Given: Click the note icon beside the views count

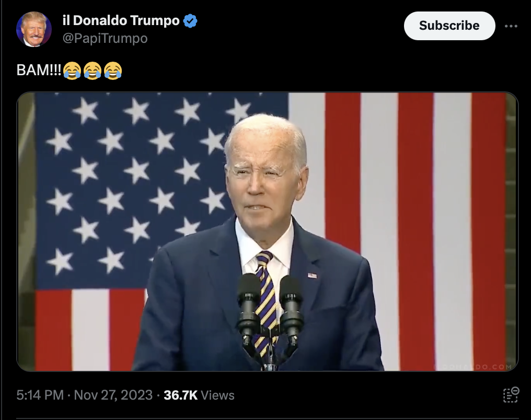Looking at the screenshot, I should (x=511, y=395).
